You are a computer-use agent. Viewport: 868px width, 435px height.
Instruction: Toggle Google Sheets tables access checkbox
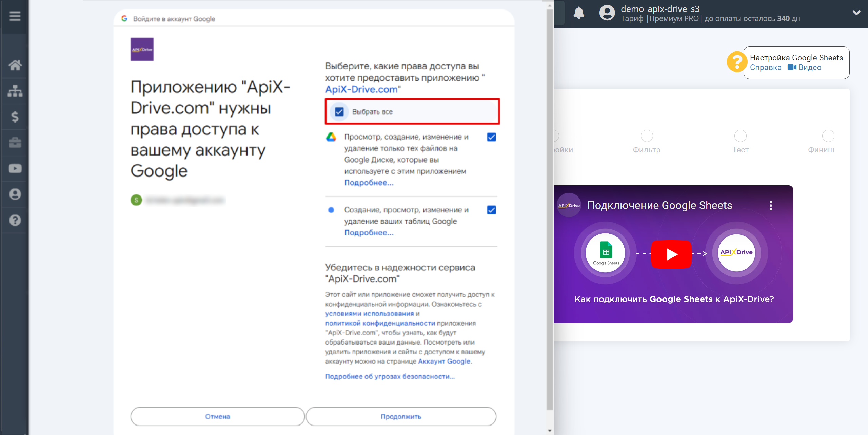pyautogui.click(x=491, y=210)
